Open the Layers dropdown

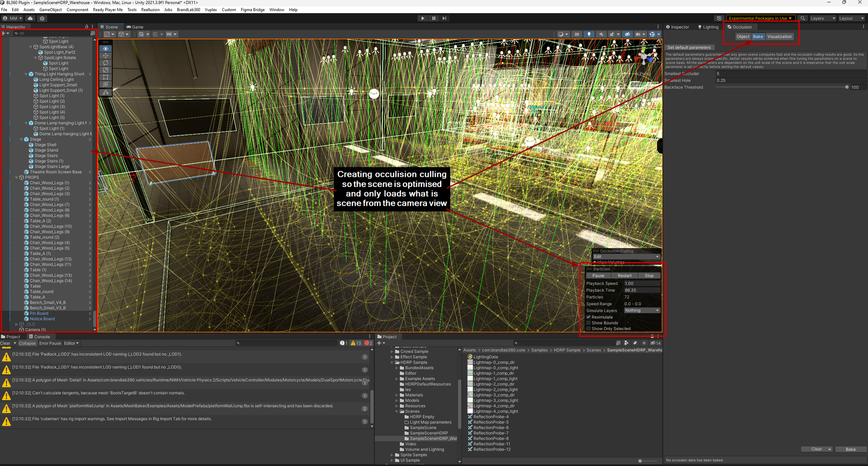pyautogui.click(x=823, y=18)
